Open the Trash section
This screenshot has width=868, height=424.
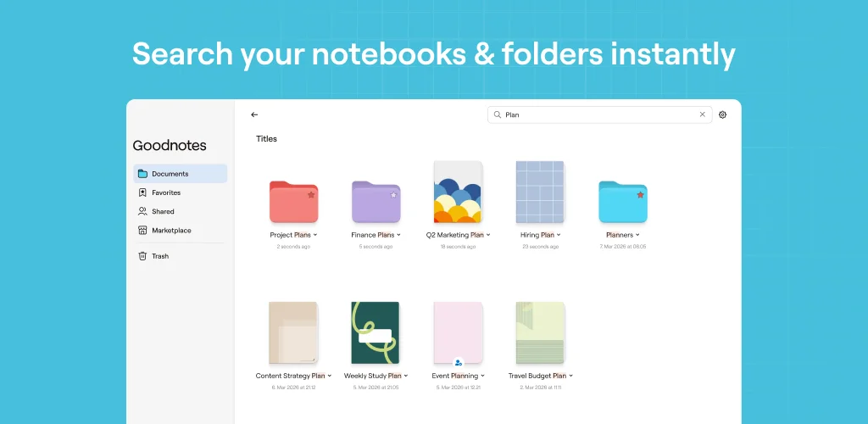[180, 256]
